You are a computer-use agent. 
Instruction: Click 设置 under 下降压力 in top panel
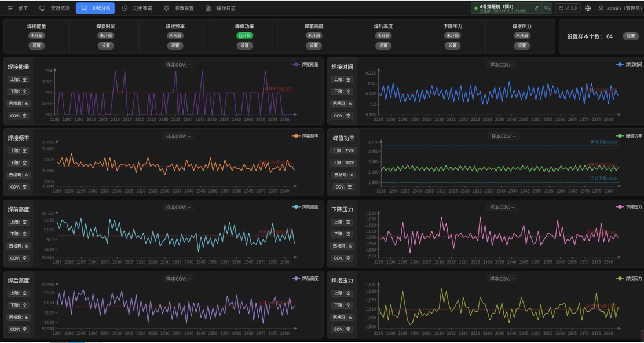(453, 46)
